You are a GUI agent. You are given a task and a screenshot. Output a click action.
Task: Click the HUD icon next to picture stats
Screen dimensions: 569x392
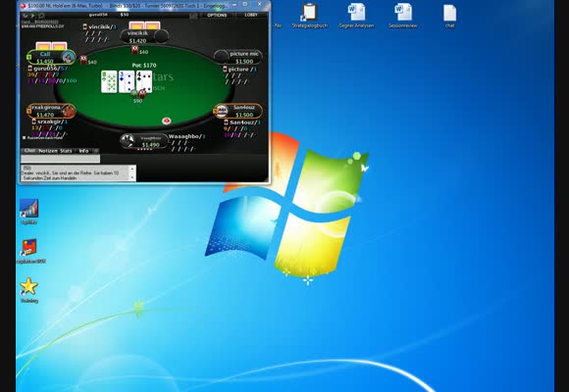[x=225, y=69]
